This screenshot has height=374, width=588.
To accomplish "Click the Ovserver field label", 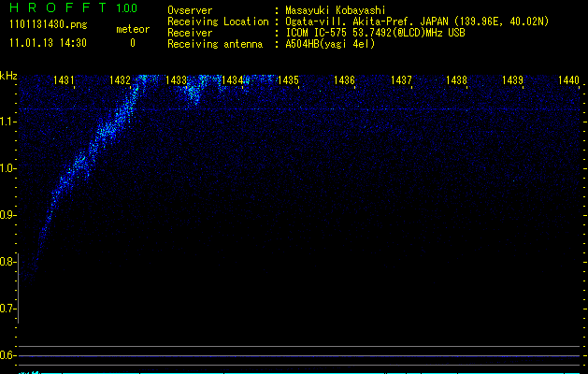I will 190,10.
